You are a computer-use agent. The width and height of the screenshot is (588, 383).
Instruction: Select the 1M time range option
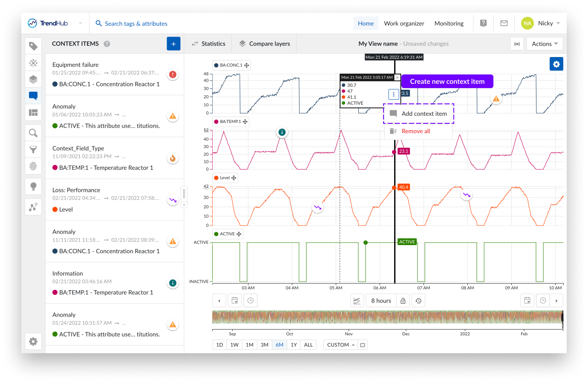(x=250, y=345)
